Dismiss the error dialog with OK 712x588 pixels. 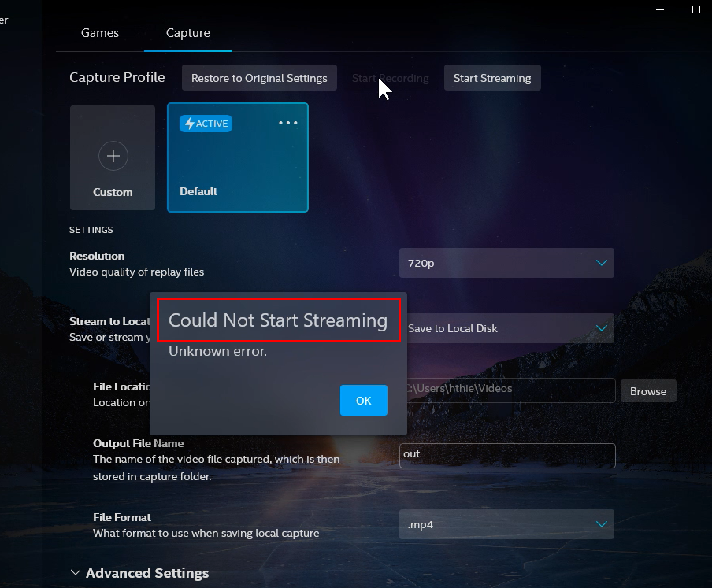pos(363,400)
